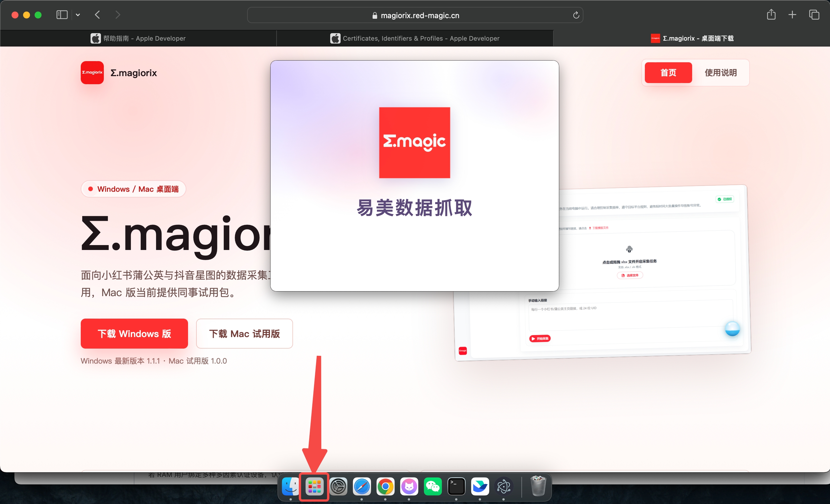Click the red Σ.magiorix logo icon
Image resolution: width=830 pixels, height=504 pixels.
92,73
